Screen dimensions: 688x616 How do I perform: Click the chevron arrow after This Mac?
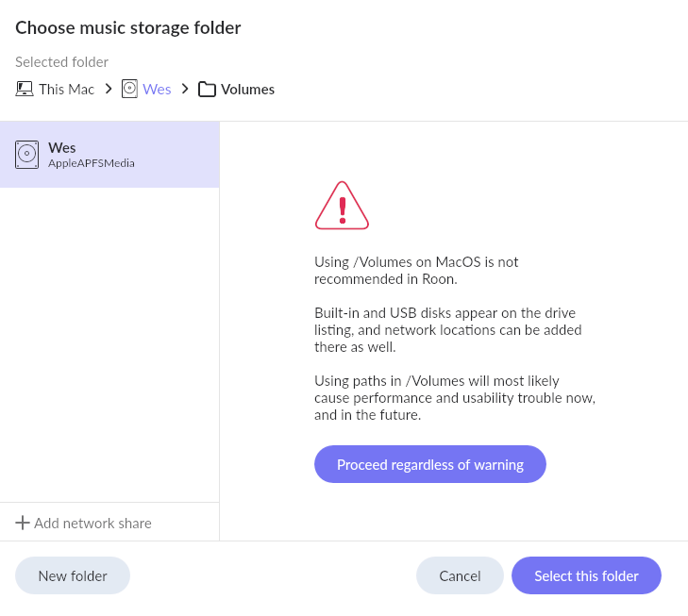point(109,89)
